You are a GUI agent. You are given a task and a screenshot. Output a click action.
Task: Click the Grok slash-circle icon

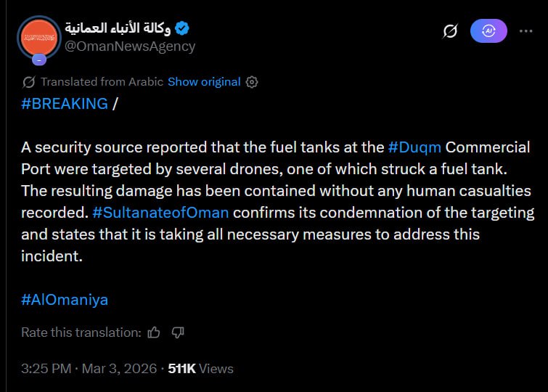tap(450, 31)
